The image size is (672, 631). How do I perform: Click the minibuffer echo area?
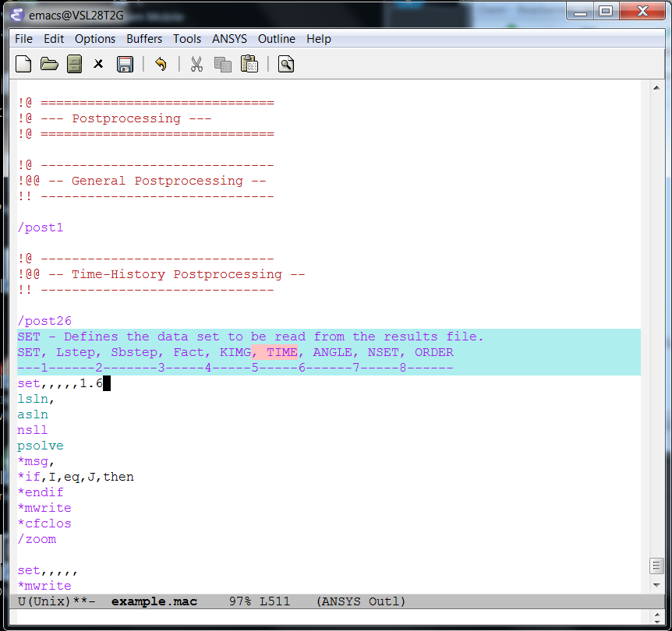click(x=328, y=617)
